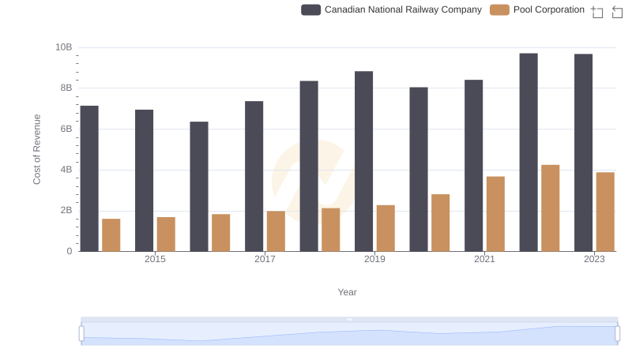Click the Canadian National Railway bar for 2019

363,161
